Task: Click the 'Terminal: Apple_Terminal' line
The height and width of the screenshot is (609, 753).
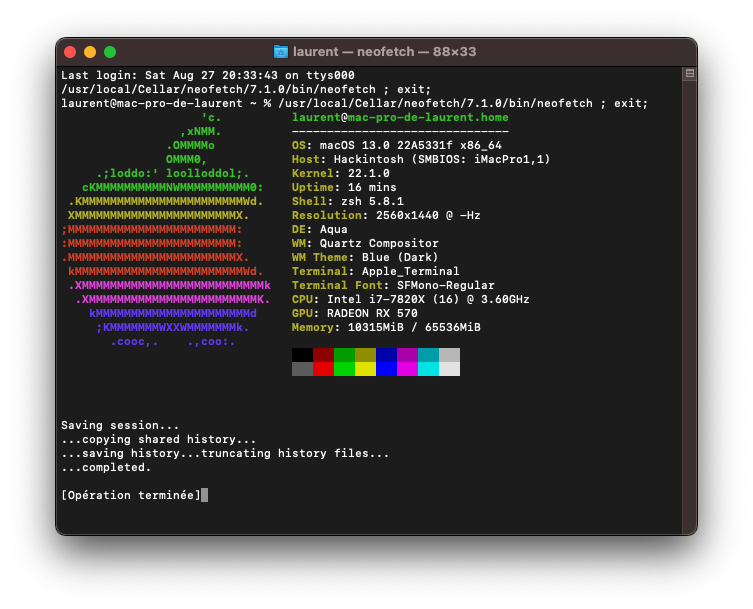Action: (x=376, y=271)
